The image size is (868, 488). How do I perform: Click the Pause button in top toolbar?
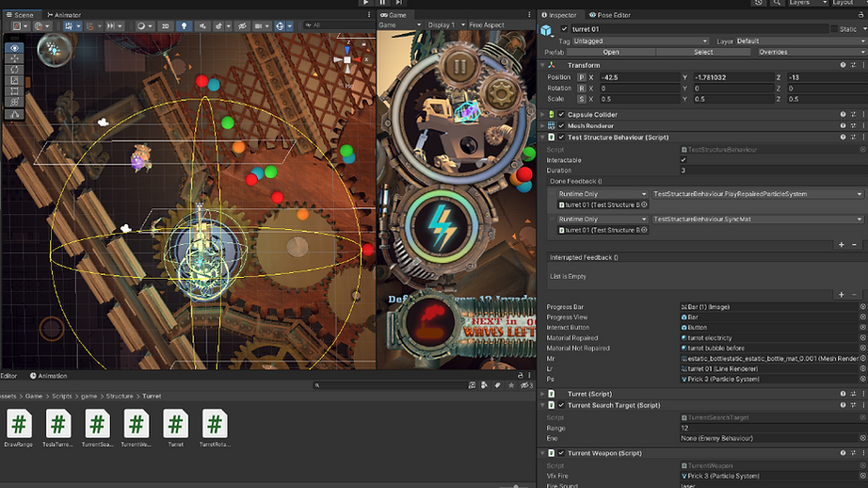pyautogui.click(x=382, y=3)
